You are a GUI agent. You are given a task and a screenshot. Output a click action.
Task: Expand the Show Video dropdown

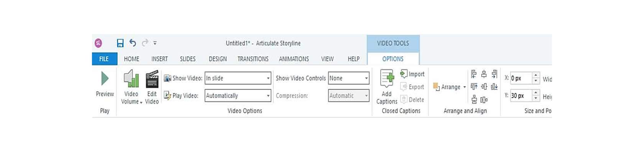(268, 78)
